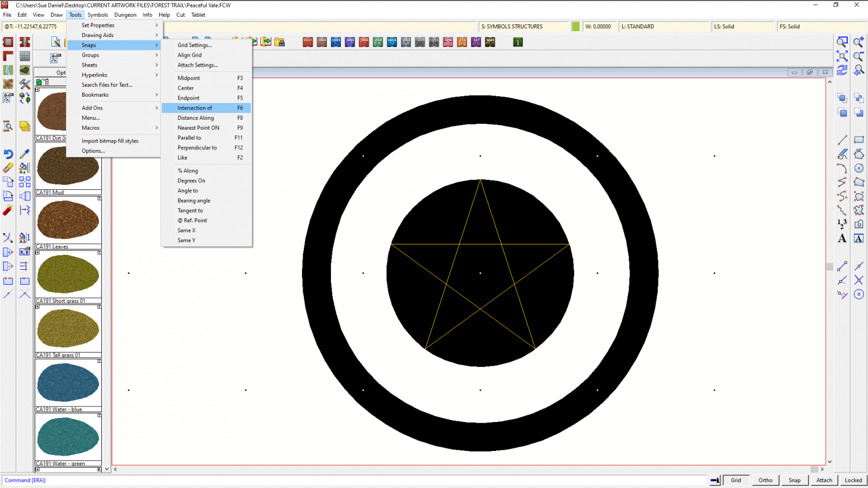Toggle the Grid button in status bar

(x=736, y=480)
